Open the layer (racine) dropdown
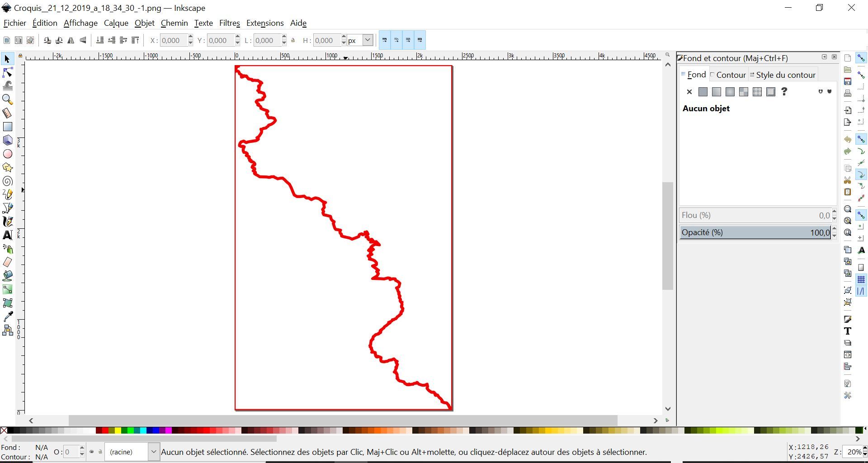Viewport: 868px width, 463px height. [154, 452]
